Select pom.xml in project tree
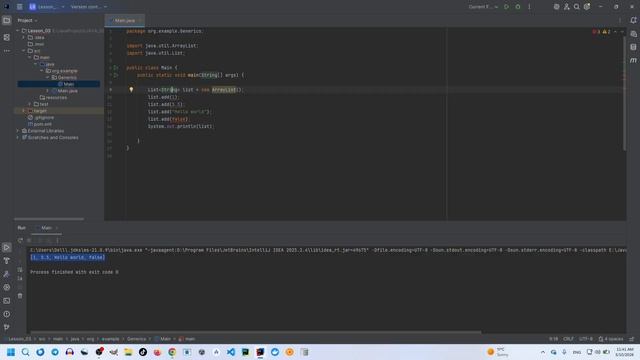This screenshot has height=360, width=640. point(40,124)
